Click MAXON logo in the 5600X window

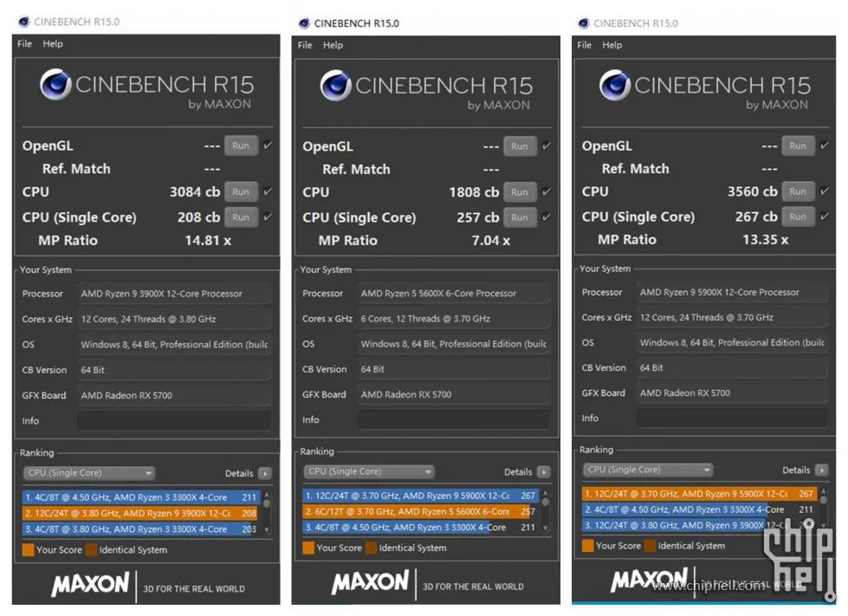pyautogui.click(x=371, y=582)
